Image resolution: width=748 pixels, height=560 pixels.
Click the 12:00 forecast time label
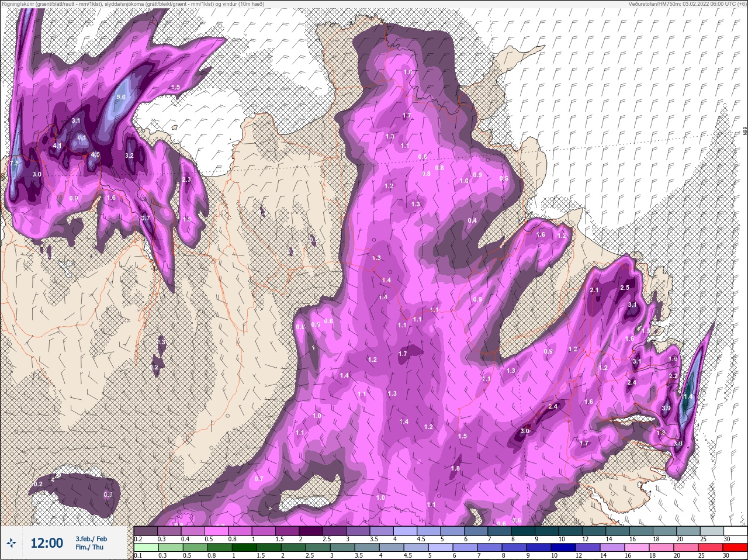(x=47, y=543)
